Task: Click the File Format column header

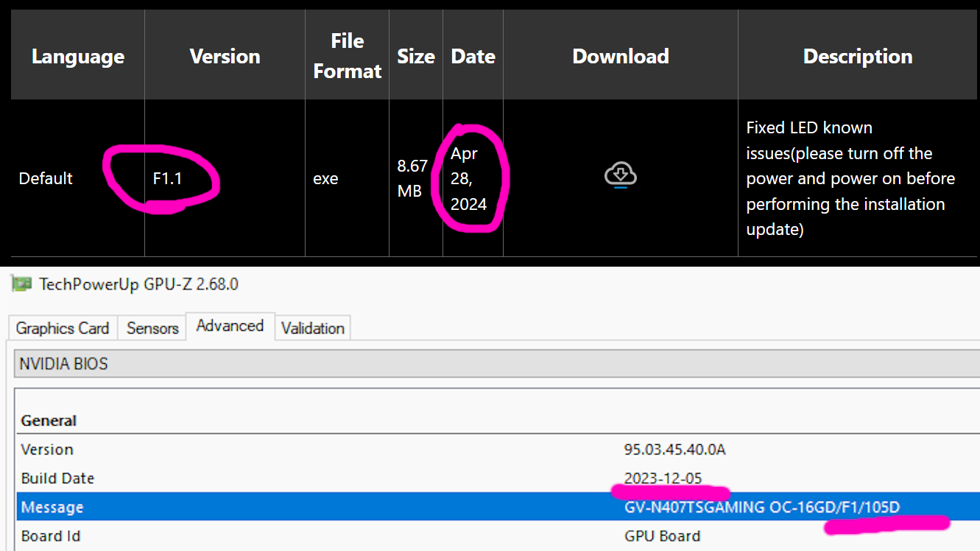Action: coord(348,56)
